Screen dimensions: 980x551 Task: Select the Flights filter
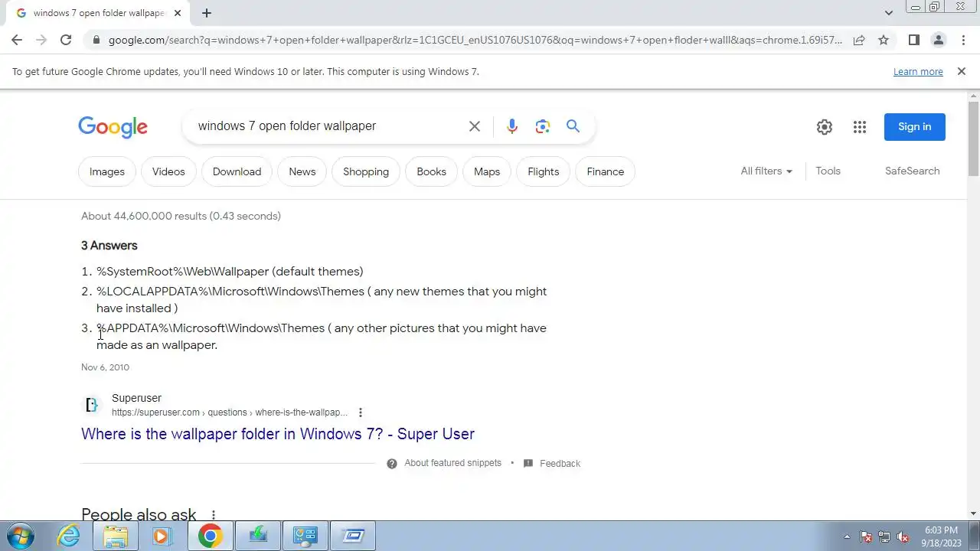[544, 171]
